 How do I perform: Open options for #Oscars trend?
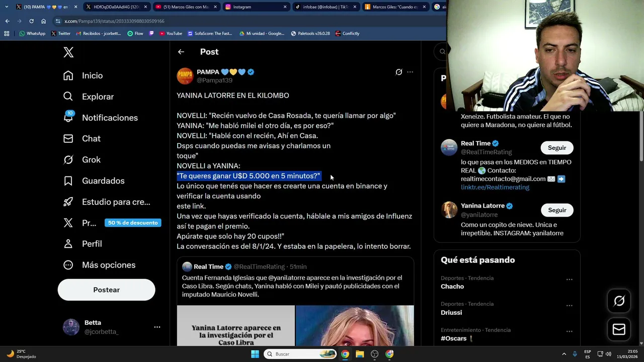pos(569,331)
